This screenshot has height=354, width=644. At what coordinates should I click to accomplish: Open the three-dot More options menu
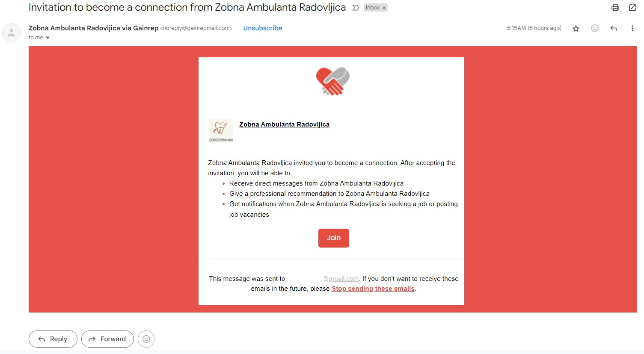click(x=632, y=28)
